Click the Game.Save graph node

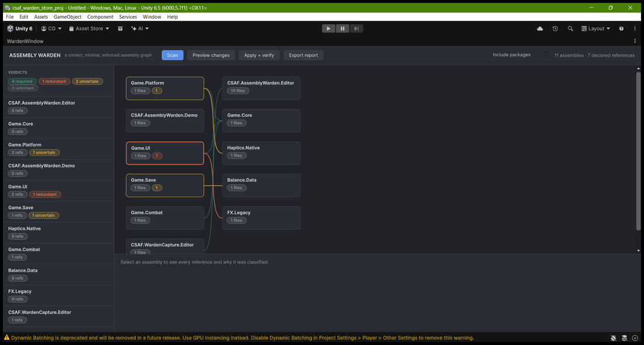[x=165, y=185]
